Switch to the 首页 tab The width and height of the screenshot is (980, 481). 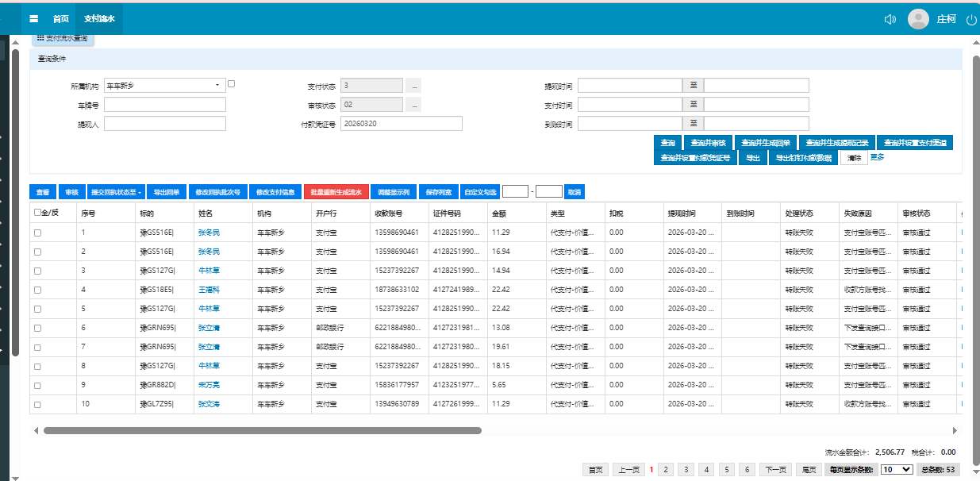coord(60,18)
